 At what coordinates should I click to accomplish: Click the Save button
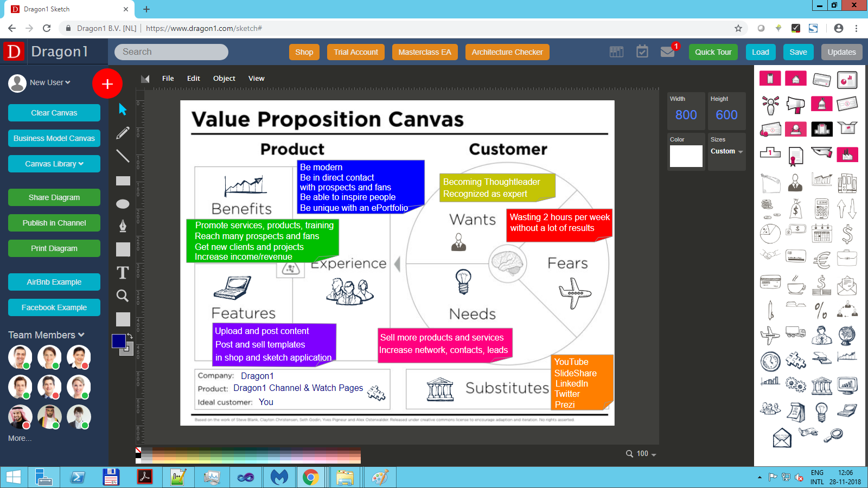799,52
